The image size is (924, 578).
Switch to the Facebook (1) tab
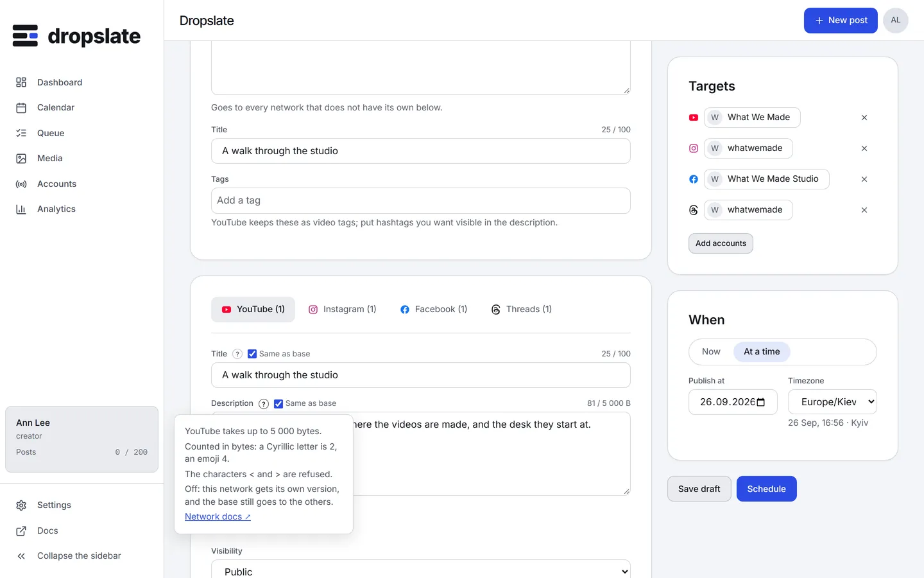pyautogui.click(x=434, y=310)
